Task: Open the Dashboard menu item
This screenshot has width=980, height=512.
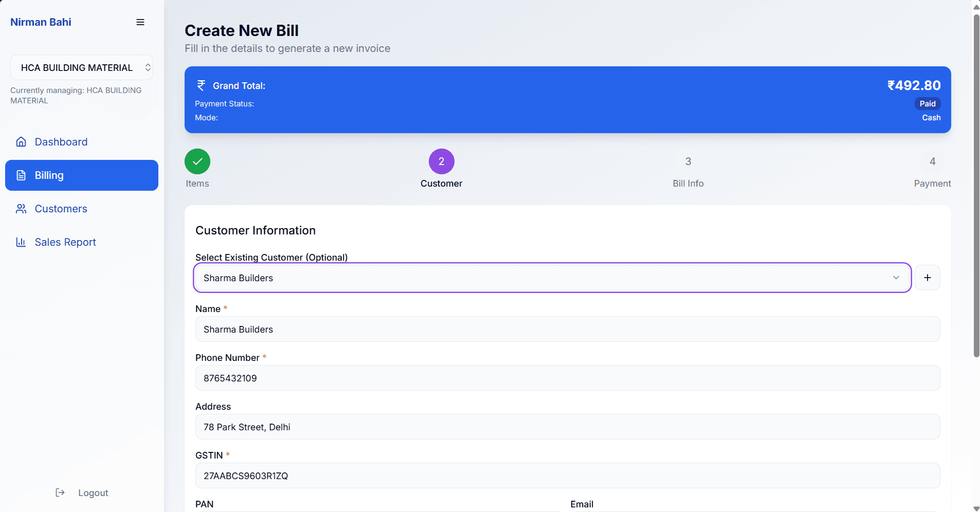Action: (82, 142)
